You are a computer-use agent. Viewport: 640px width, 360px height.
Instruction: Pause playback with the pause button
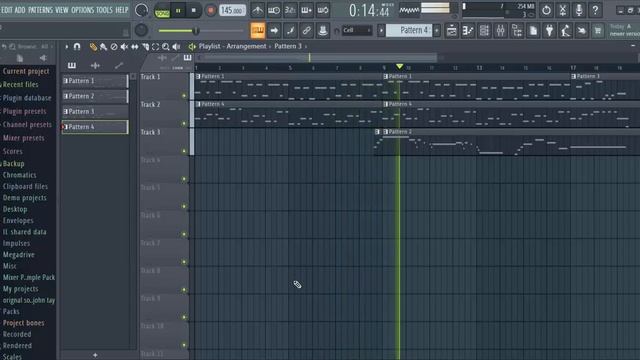(x=178, y=11)
